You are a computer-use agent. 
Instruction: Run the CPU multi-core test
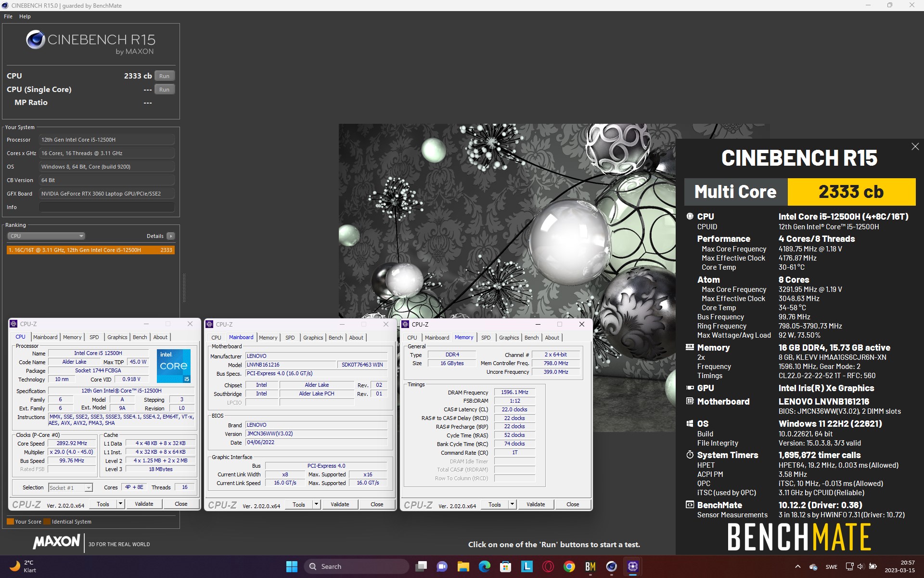(165, 76)
